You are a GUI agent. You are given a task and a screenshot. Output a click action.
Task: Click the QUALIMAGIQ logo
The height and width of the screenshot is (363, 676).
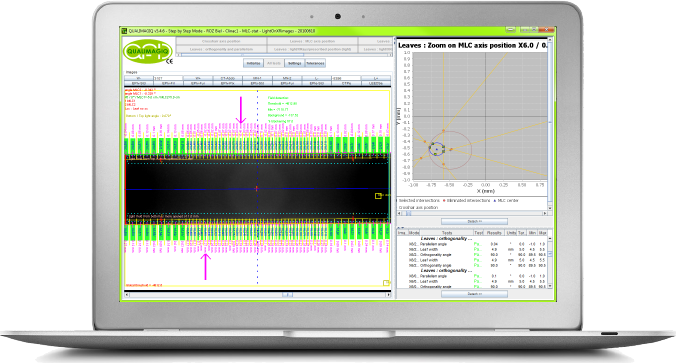click(x=148, y=51)
